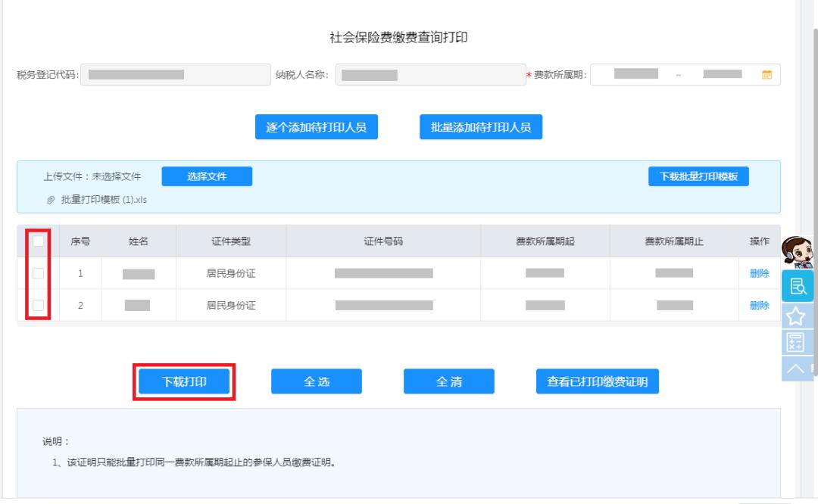The image size is (818, 504).
Task: Open 查看已打印缴费证明 to view printed certificates
Action: pyautogui.click(x=595, y=381)
